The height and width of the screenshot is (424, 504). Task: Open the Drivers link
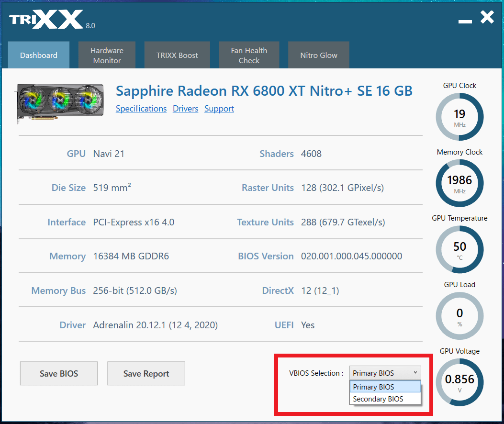pos(185,109)
